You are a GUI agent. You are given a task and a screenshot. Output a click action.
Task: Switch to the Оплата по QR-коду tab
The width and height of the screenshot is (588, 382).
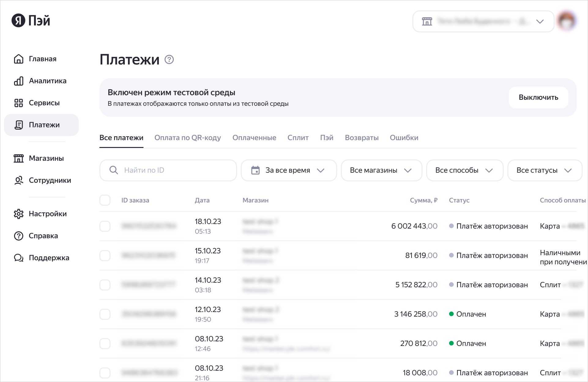(188, 138)
